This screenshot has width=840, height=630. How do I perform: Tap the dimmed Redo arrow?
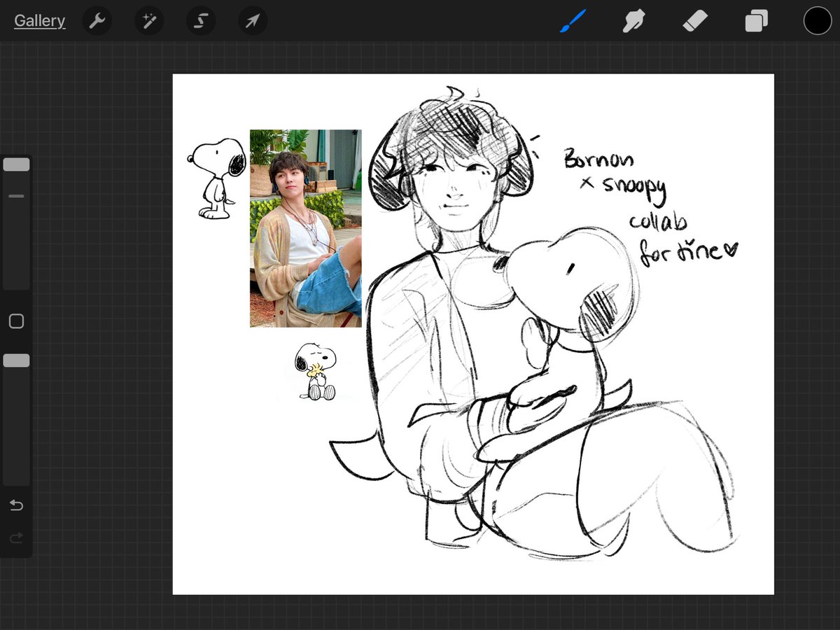coord(16,538)
